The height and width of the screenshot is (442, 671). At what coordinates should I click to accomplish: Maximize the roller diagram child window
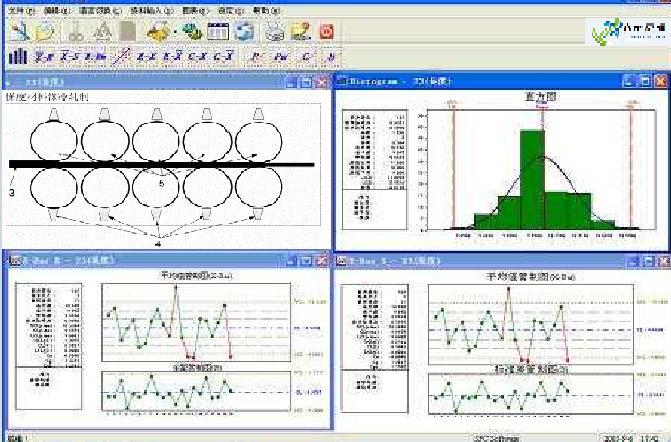306,82
